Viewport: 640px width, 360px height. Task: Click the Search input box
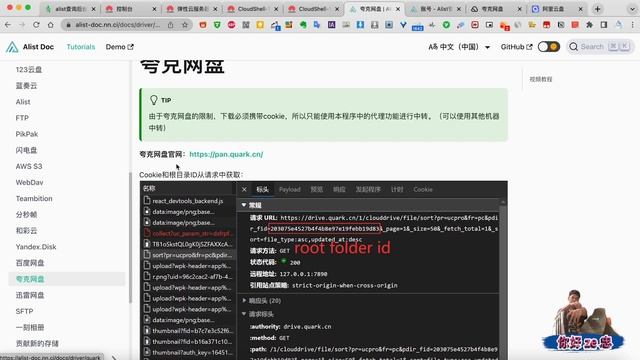tap(600, 47)
